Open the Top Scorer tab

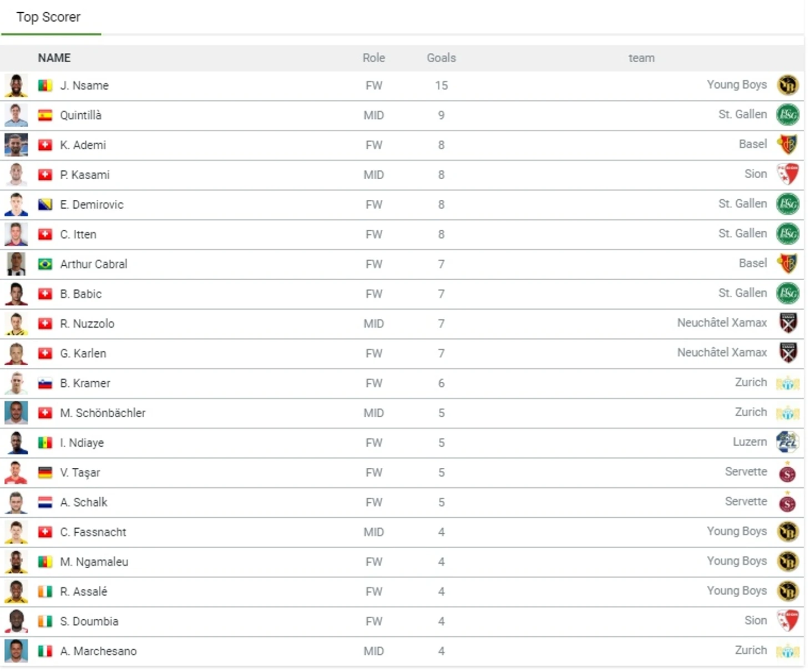(49, 17)
